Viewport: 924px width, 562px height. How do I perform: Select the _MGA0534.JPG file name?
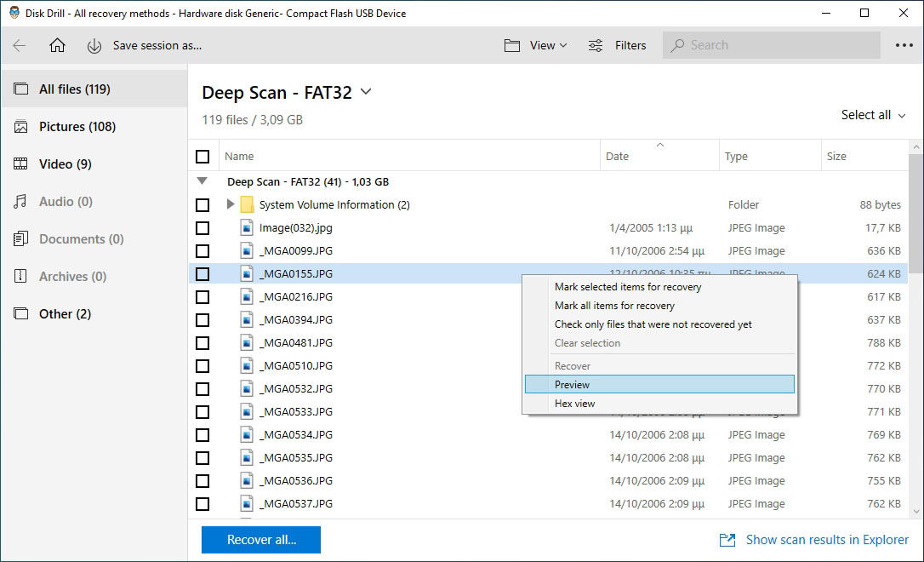tap(296, 434)
